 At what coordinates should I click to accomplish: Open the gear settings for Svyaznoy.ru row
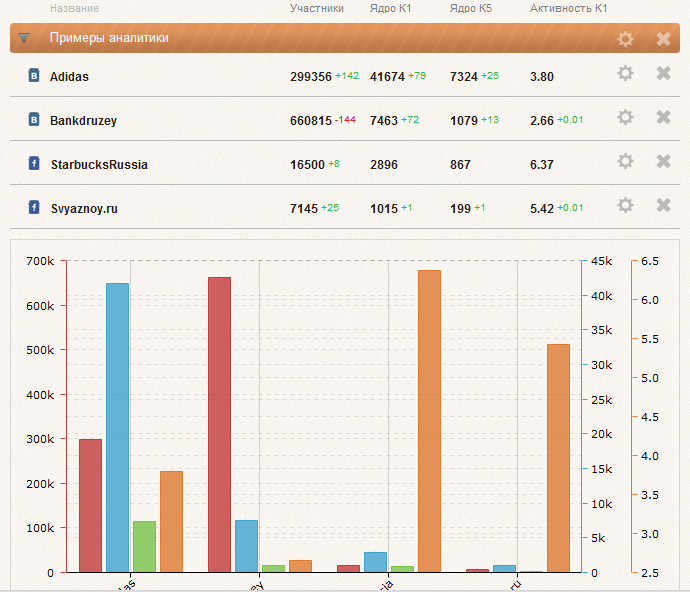click(x=625, y=205)
